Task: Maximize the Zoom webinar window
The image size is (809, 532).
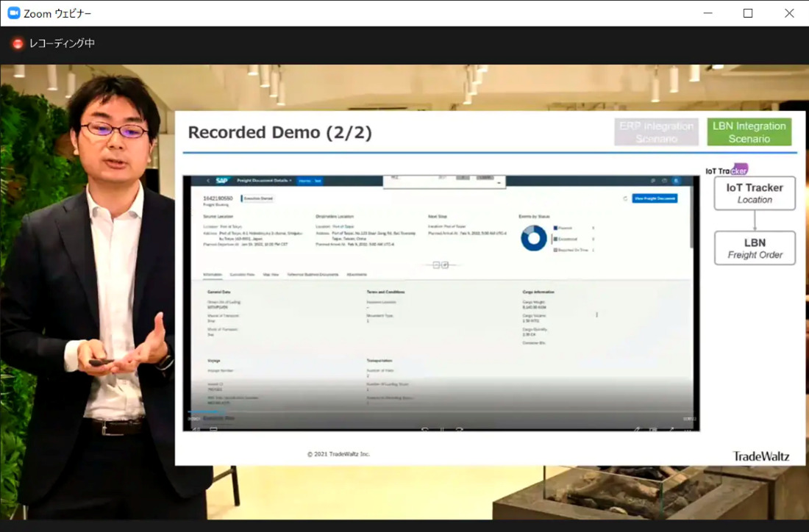Action: 748,13
